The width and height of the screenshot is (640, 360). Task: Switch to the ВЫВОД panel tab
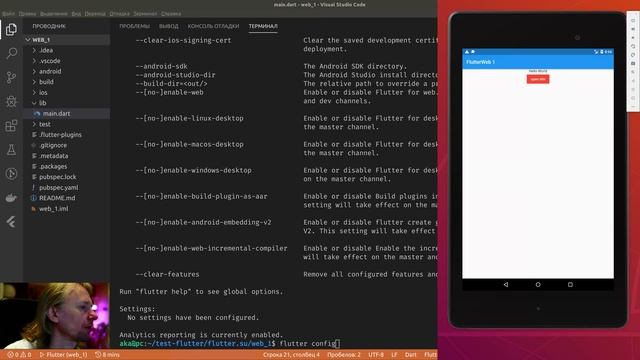click(169, 26)
